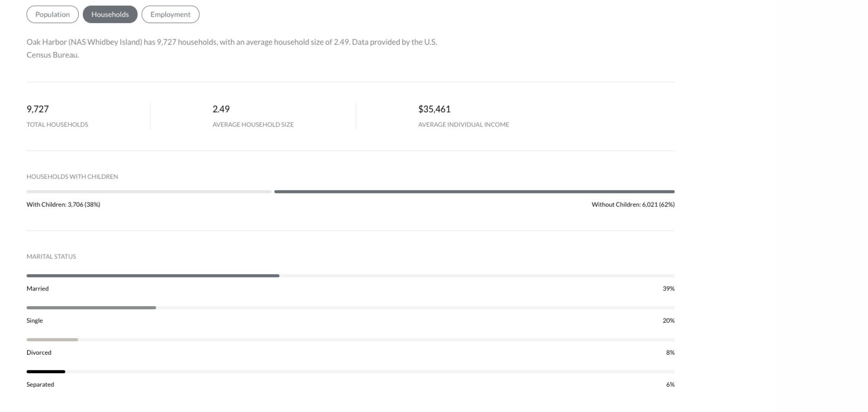Click the black Separated progress bar
The height and width of the screenshot is (412, 868).
click(x=46, y=372)
